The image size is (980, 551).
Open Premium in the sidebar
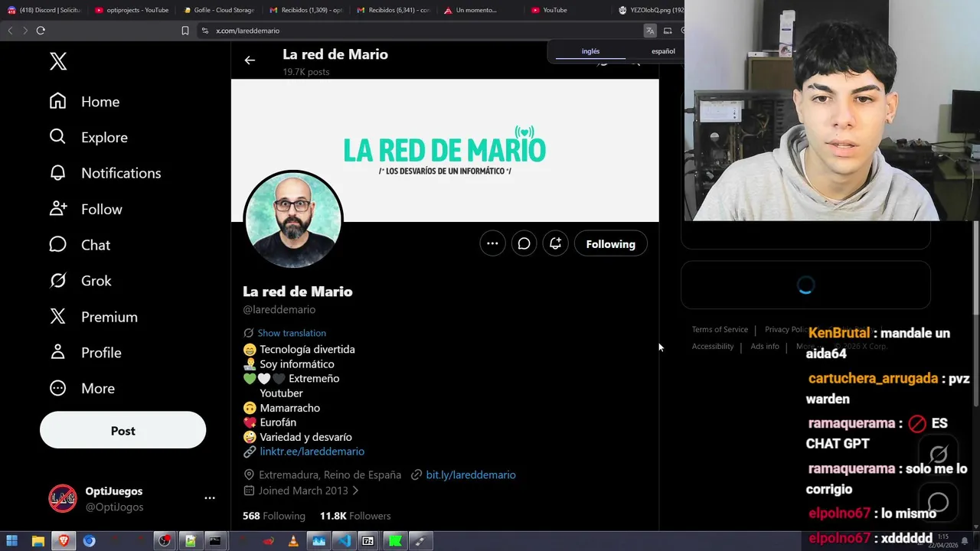(x=93, y=317)
